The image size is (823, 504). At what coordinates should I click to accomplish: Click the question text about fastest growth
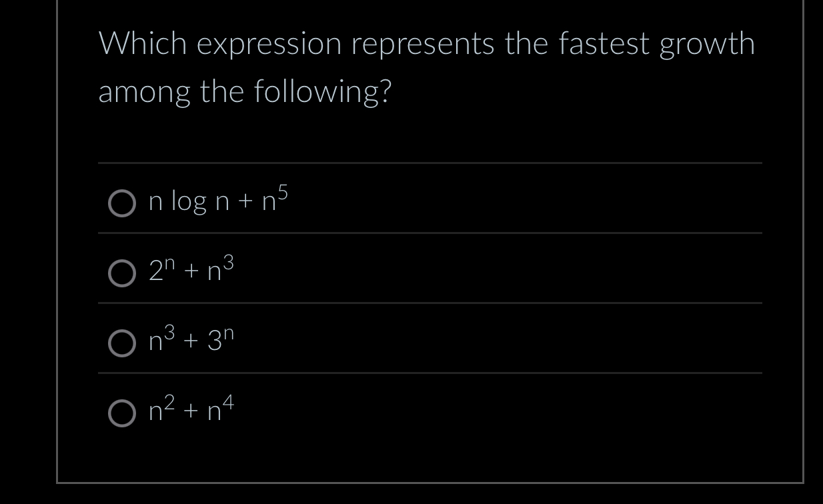(x=427, y=67)
